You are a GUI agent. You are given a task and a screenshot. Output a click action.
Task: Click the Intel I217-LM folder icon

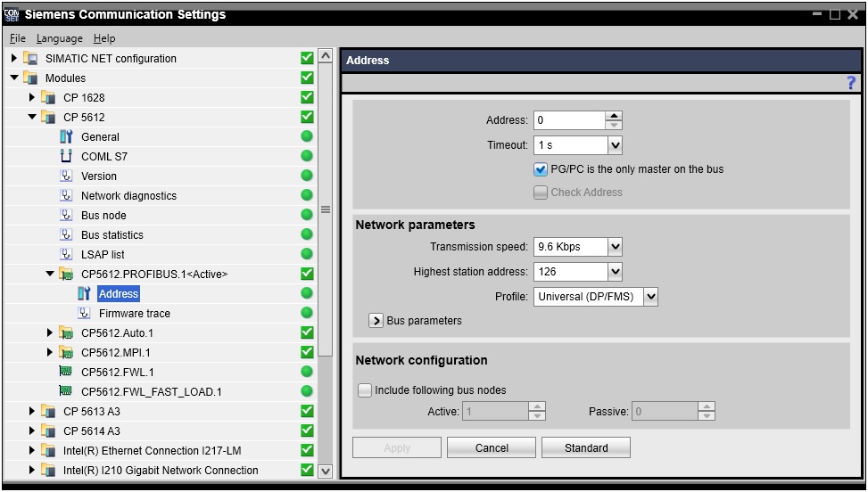pyautogui.click(x=49, y=450)
